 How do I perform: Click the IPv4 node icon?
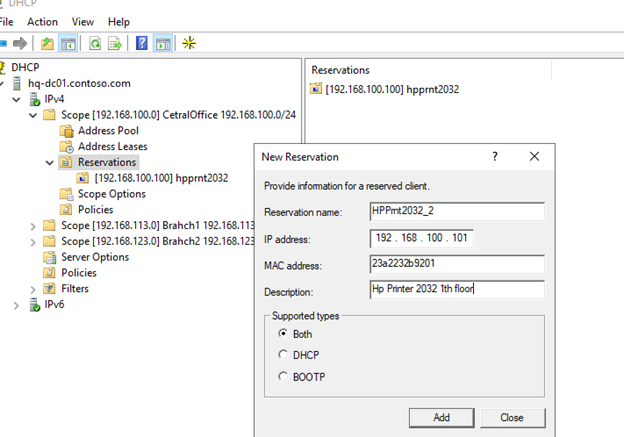pos(35,99)
